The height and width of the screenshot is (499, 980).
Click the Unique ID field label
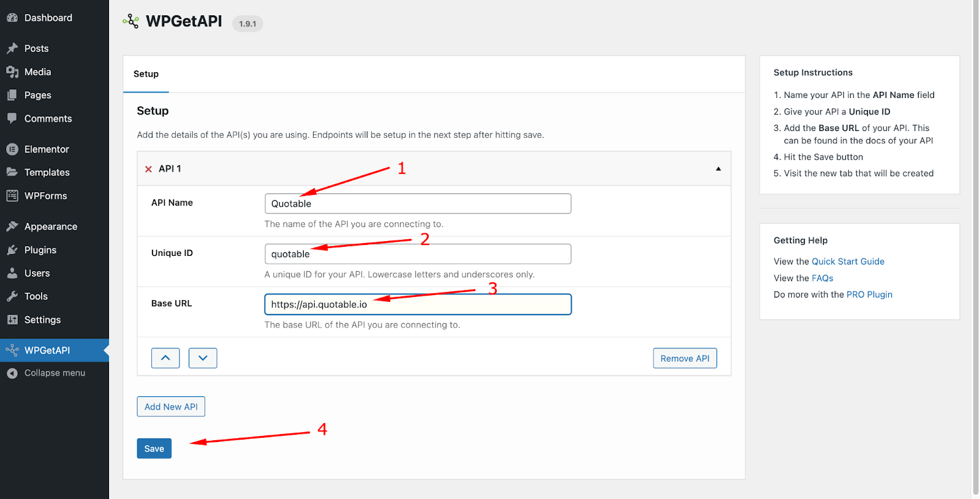pyautogui.click(x=172, y=253)
